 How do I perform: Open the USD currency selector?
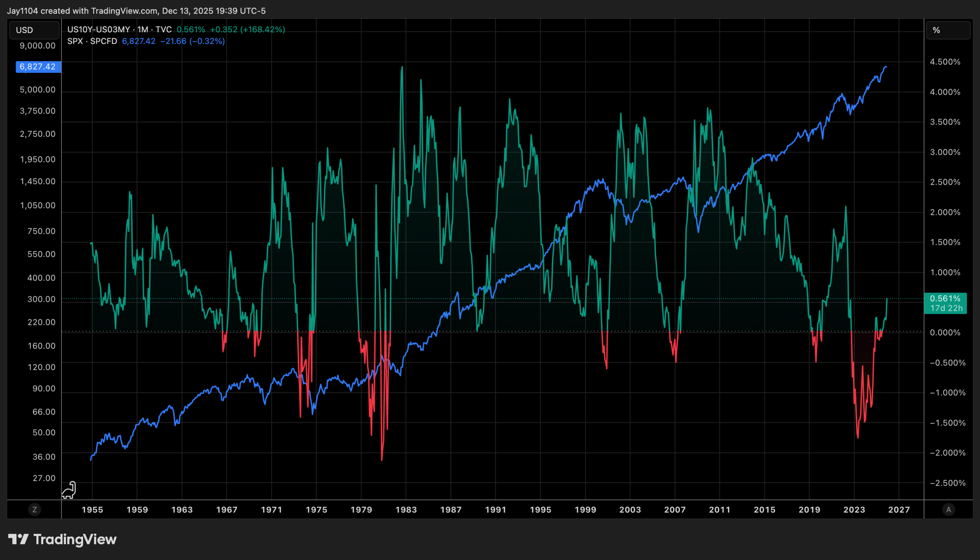[x=34, y=30]
